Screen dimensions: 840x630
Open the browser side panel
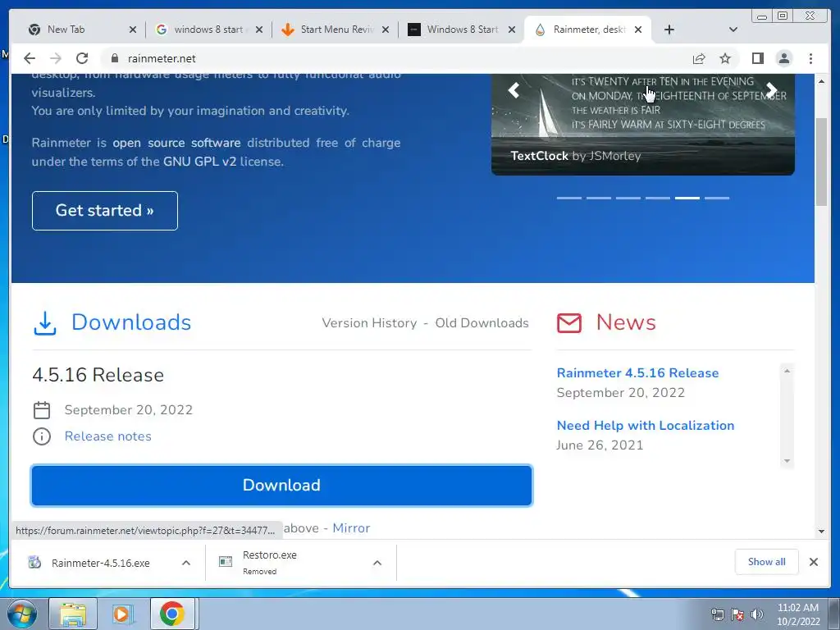point(757,58)
